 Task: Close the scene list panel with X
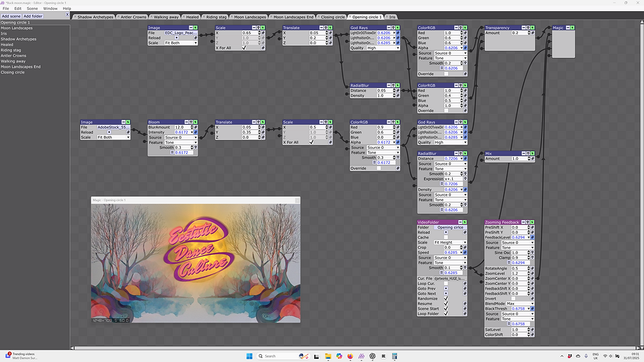click(67, 14)
